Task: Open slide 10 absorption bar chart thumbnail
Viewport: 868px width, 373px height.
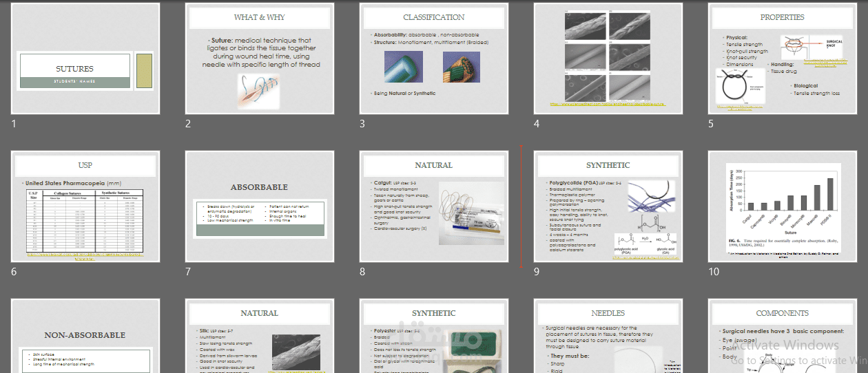Action: (783, 206)
